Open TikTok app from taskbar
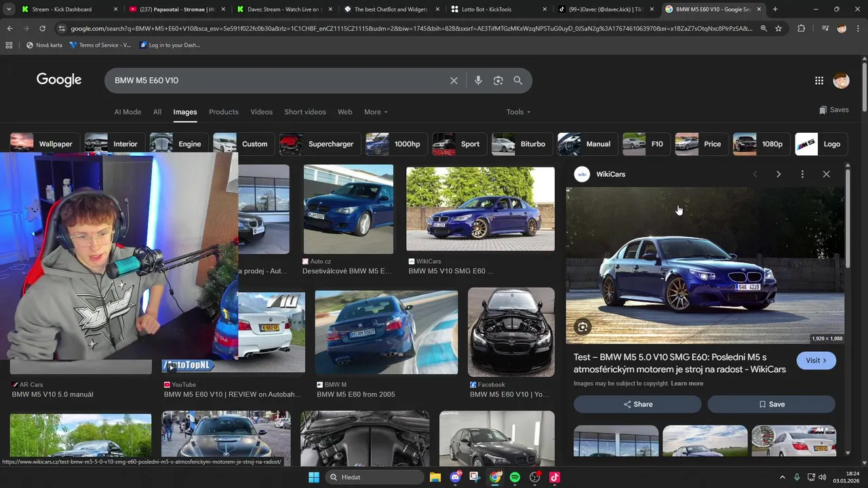The width and height of the screenshot is (868, 488). pos(554,477)
